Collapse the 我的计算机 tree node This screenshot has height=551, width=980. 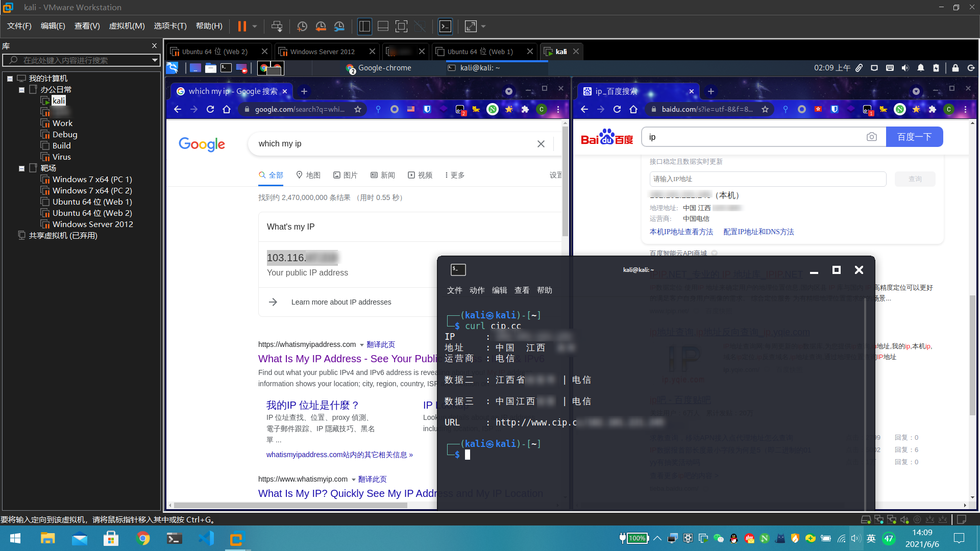click(x=10, y=79)
